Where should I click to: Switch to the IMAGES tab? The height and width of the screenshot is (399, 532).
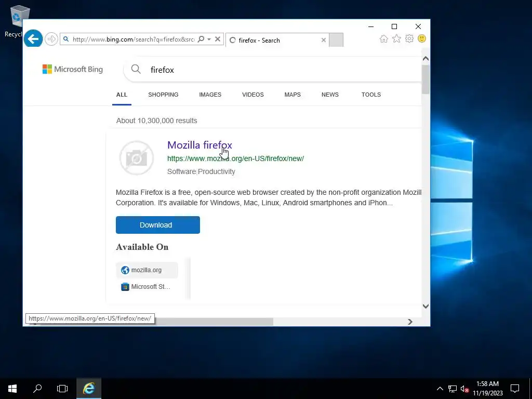(x=210, y=95)
